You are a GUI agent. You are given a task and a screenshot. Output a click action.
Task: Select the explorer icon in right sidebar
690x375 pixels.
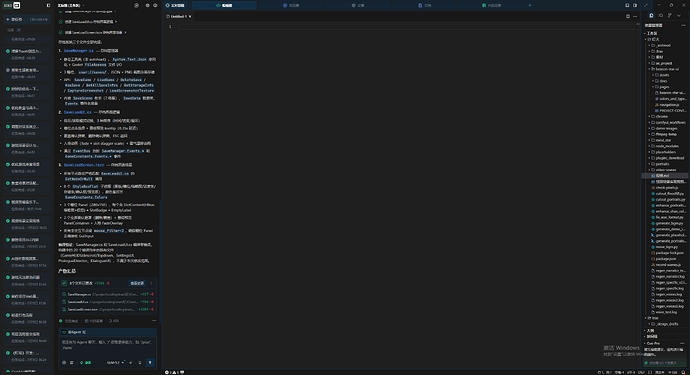(651, 15)
